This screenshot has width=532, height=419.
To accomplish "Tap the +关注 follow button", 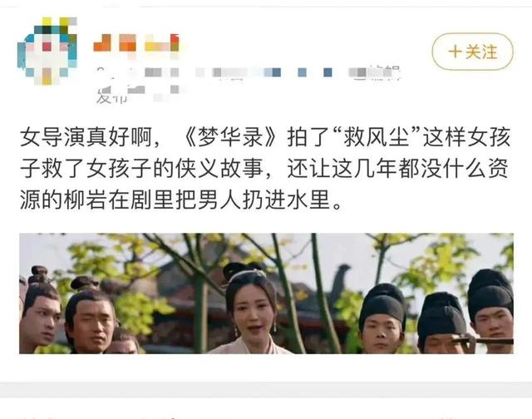I will [472, 52].
